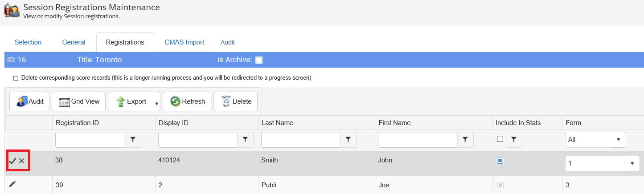
Task: Confirm row edit with checkmark icon
Action: pyautogui.click(x=12, y=161)
